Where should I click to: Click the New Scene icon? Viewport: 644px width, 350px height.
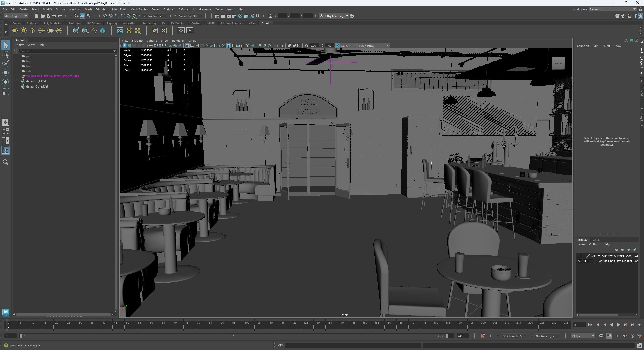[36, 16]
